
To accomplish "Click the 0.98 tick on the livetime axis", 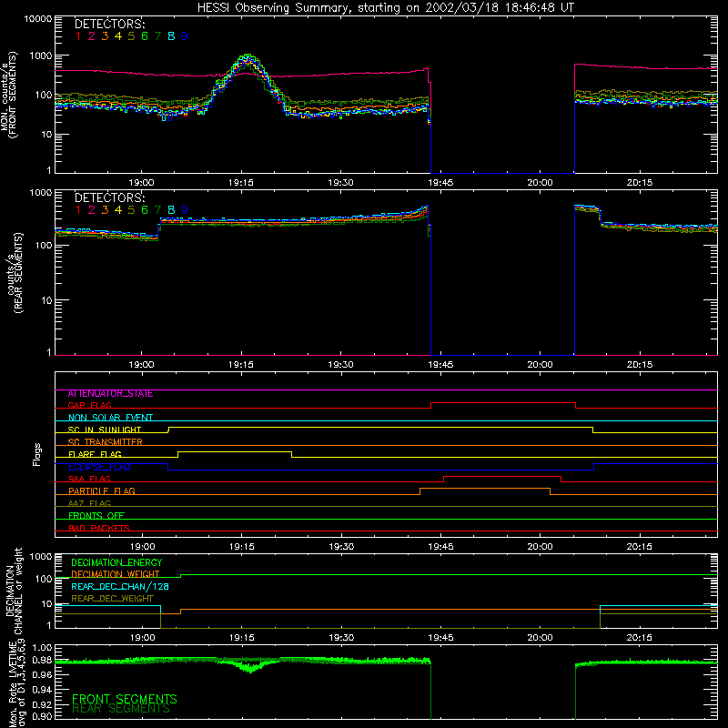I will coord(42,661).
